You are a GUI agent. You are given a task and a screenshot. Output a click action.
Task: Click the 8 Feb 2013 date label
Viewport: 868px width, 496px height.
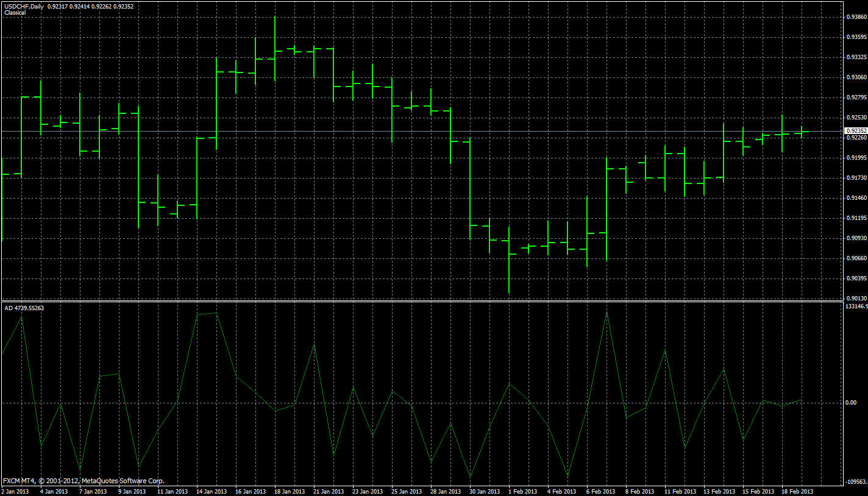pos(639,492)
